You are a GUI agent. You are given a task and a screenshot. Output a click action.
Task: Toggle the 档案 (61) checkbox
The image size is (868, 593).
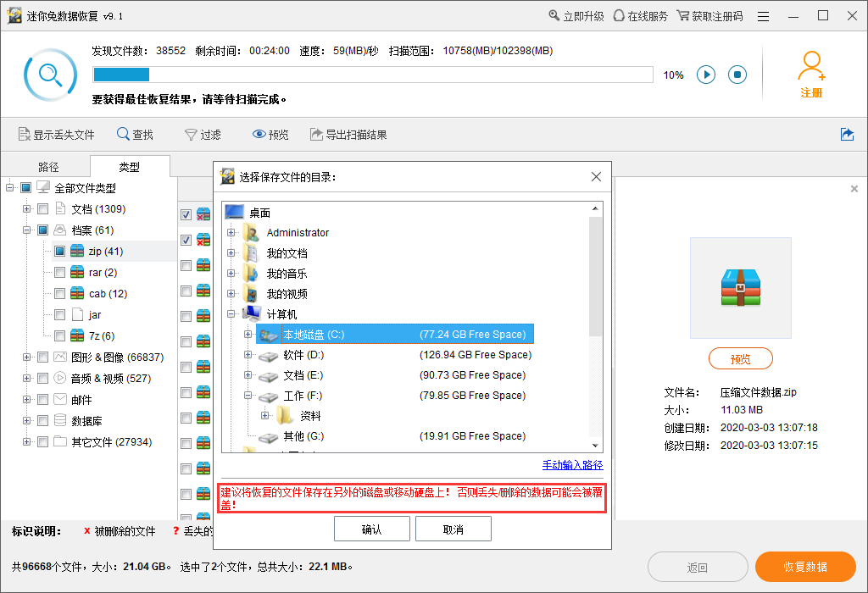pos(42,230)
